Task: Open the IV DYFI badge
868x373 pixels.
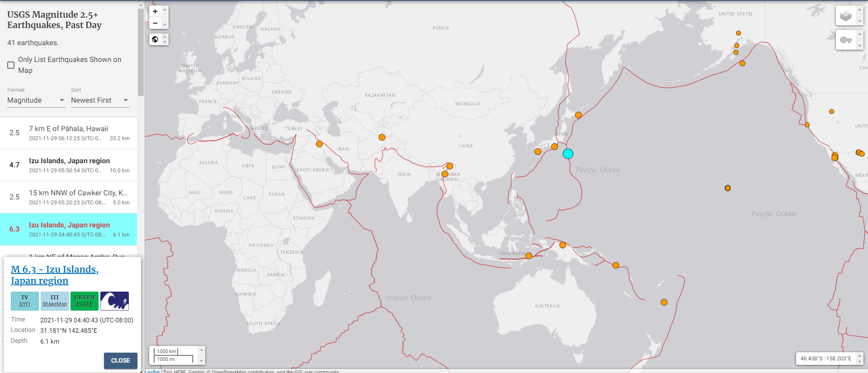Action: coord(25,301)
